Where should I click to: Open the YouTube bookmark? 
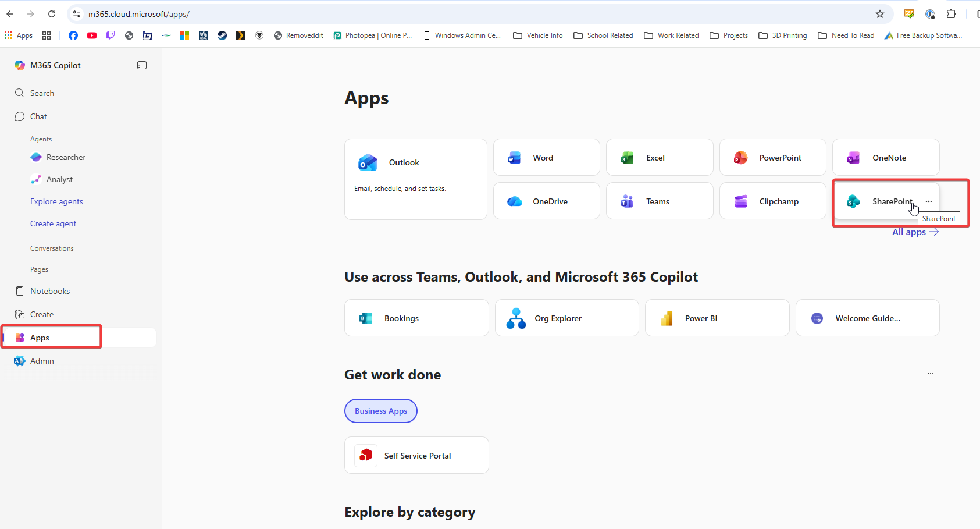92,35
